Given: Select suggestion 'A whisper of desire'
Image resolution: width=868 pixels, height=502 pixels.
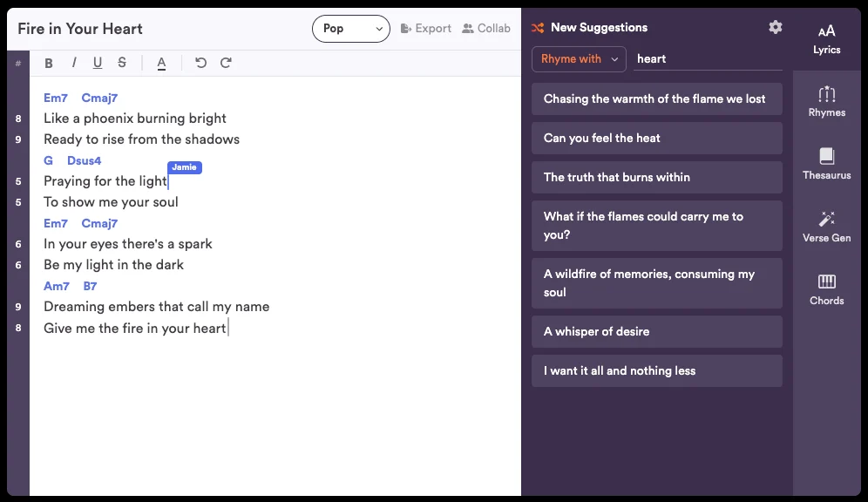Looking at the screenshot, I should click(x=657, y=331).
